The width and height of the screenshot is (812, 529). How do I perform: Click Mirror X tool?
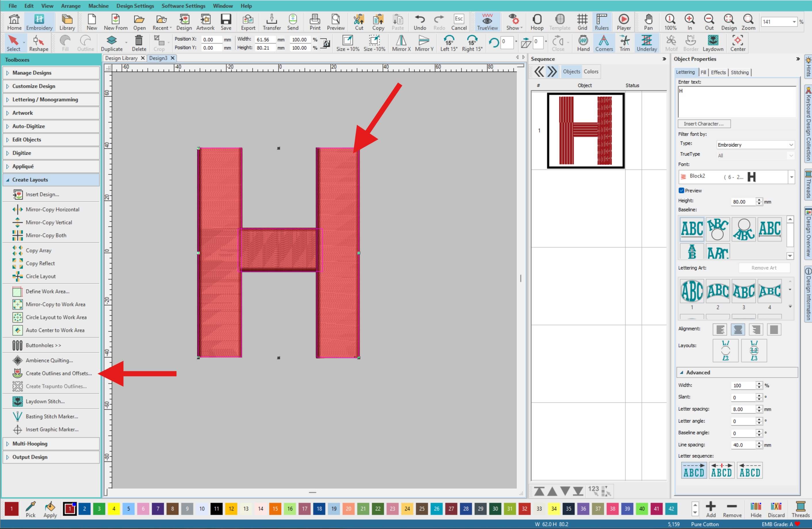click(x=401, y=43)
